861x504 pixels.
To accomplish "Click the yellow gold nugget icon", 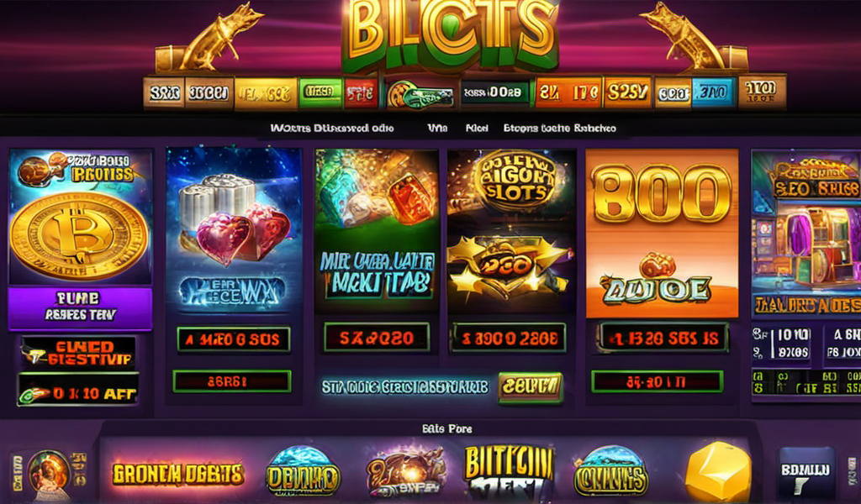I will [718, 472].
